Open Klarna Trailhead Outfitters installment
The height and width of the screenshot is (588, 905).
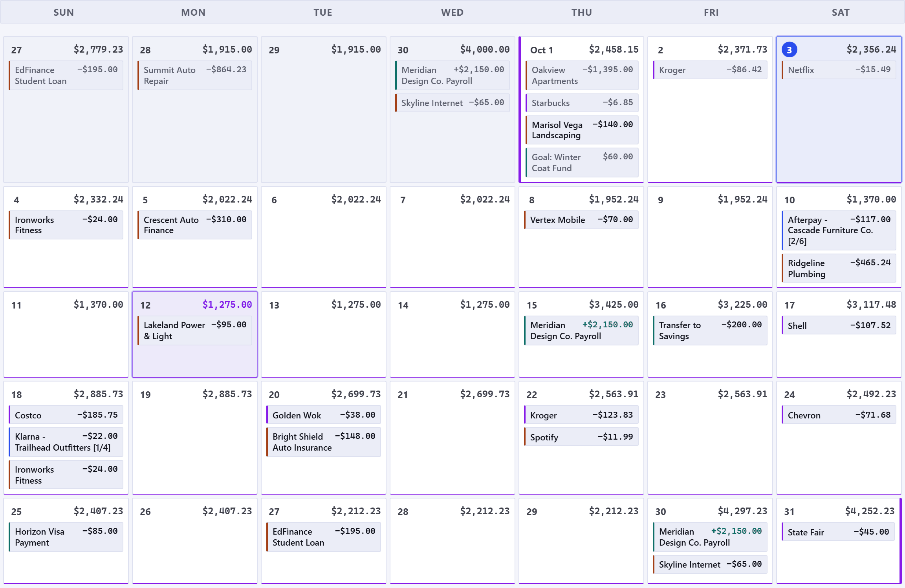(x=66, y=442)
